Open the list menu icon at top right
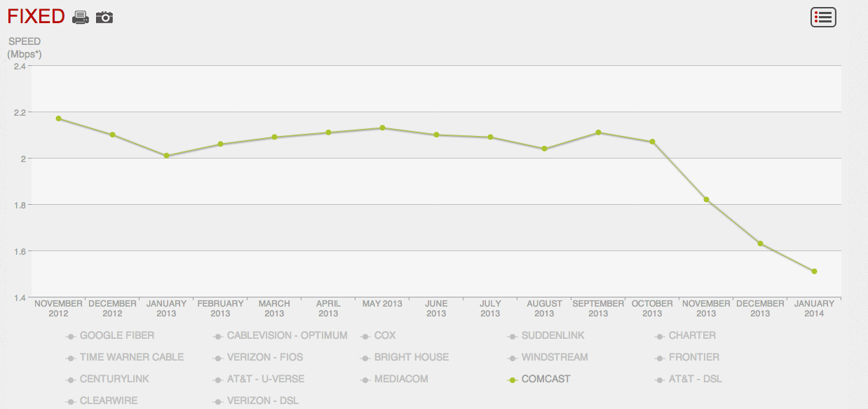Image resolution: width=868 pixels, height=409 pixels. point(822,18)
